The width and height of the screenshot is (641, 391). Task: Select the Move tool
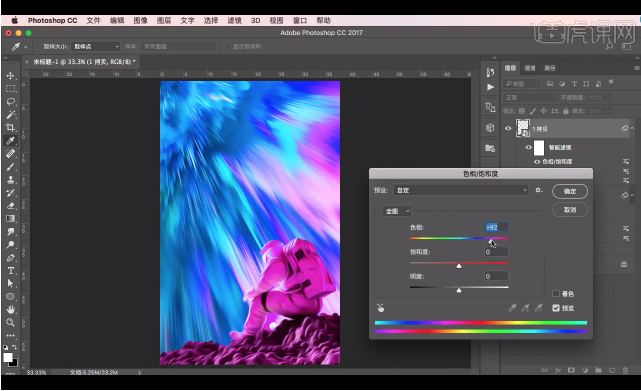click(x=11, y=76)
